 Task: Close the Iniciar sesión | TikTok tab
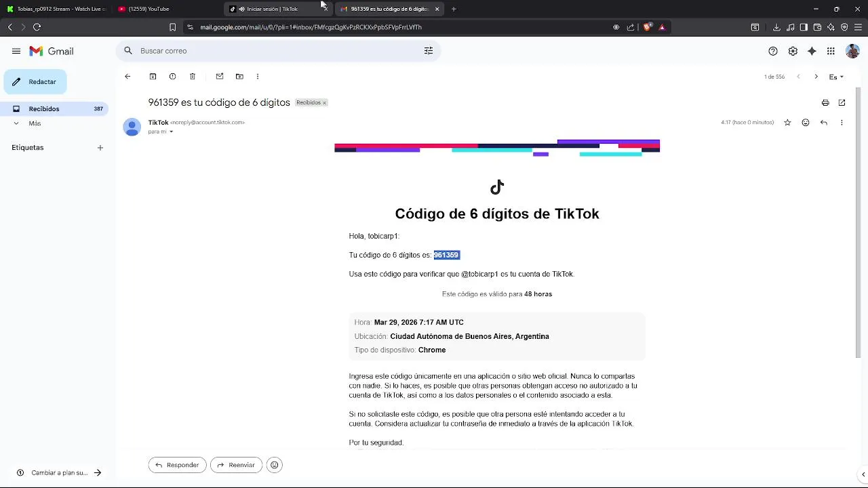click(325, 9)
